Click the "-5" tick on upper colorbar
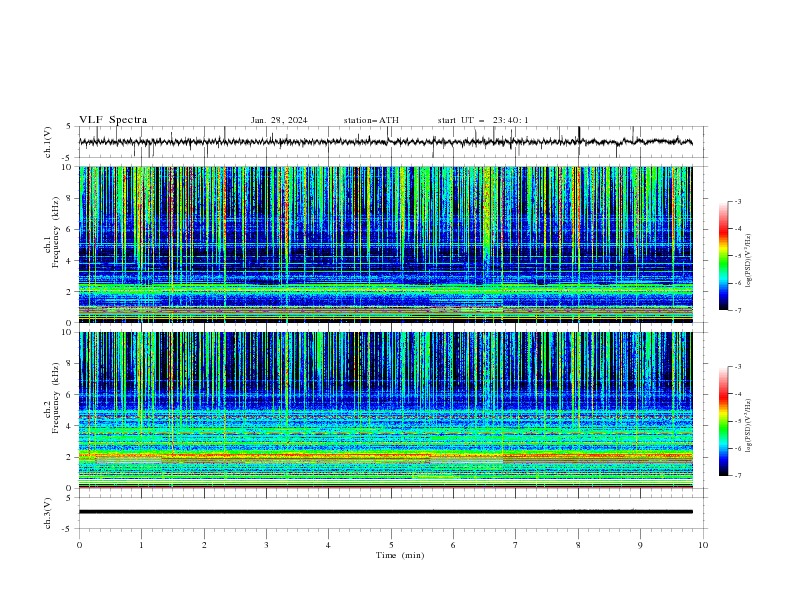792x612 pixels. click(737, 256)
